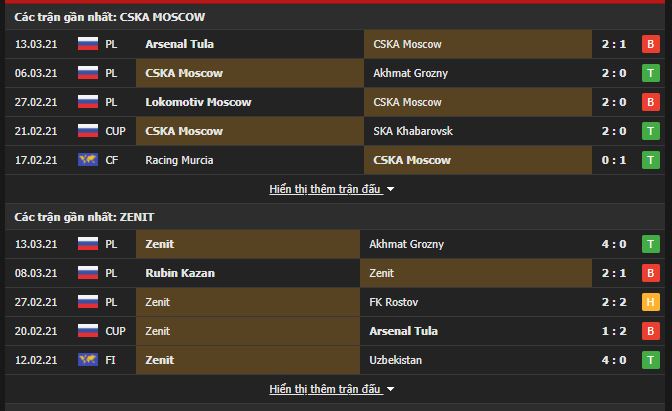The height and width of the screenshot is (411, 672).
Task: Open 'Hiển thị thêm trận đấu' link under Zenit
Action: pyautogui.click(x=325, y=389)
